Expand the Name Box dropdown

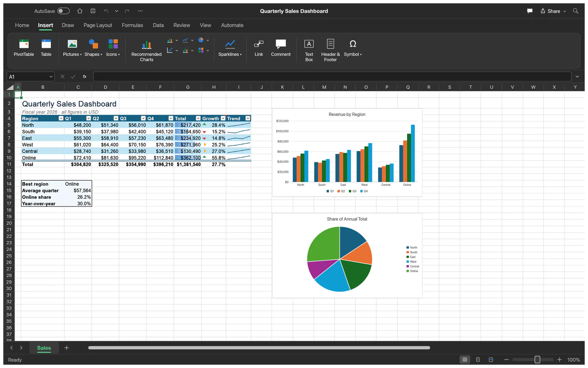51,77
